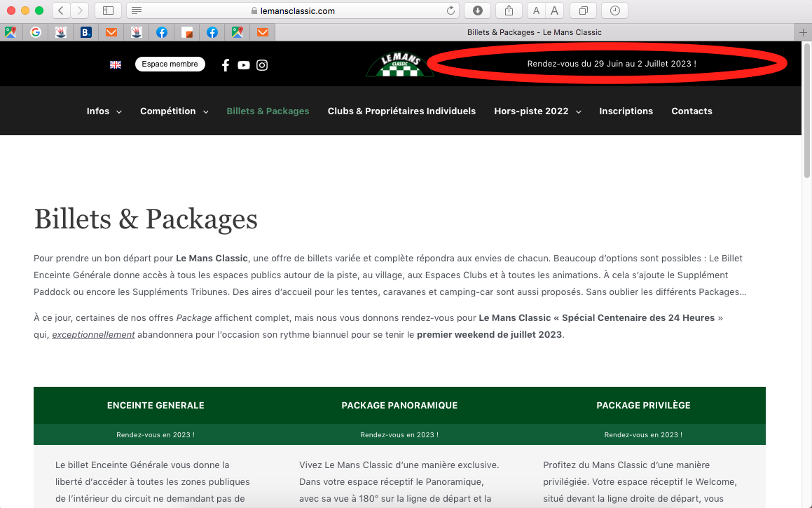Image resolution: width=812 pixels, height=508 pixels.
Task: Click the Safari back navigation arrow
Action: tap(61, 11)
